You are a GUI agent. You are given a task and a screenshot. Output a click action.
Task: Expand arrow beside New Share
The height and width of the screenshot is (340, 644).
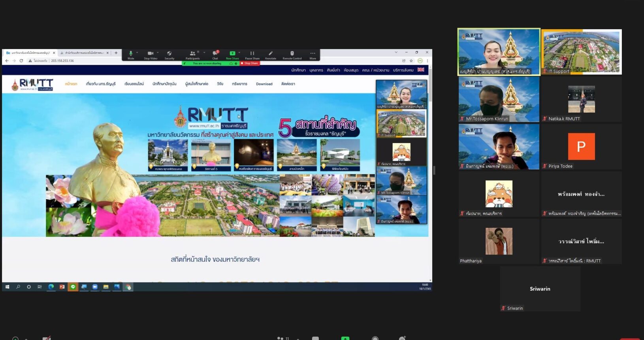pyautogui.click(x=239, y=52)
